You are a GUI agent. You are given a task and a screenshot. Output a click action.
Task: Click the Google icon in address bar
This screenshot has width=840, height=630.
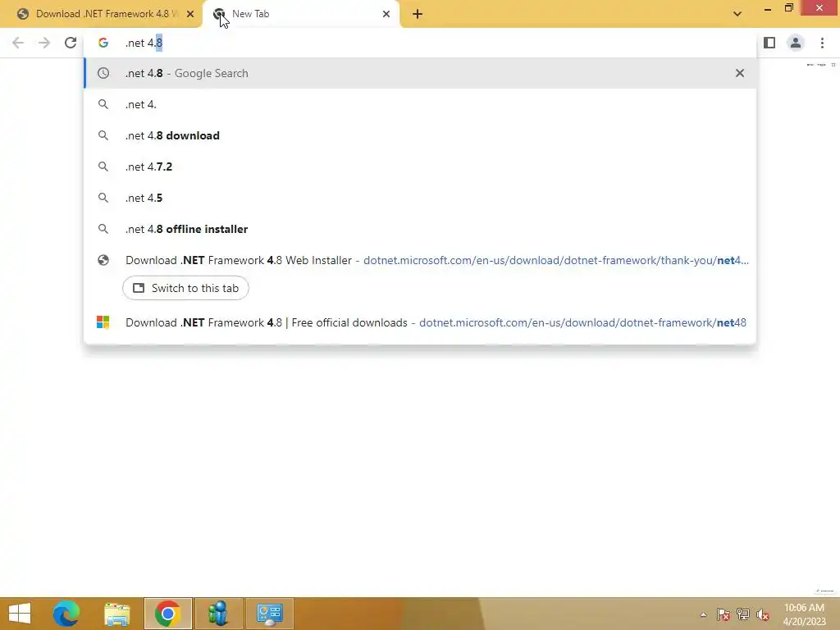103,43
